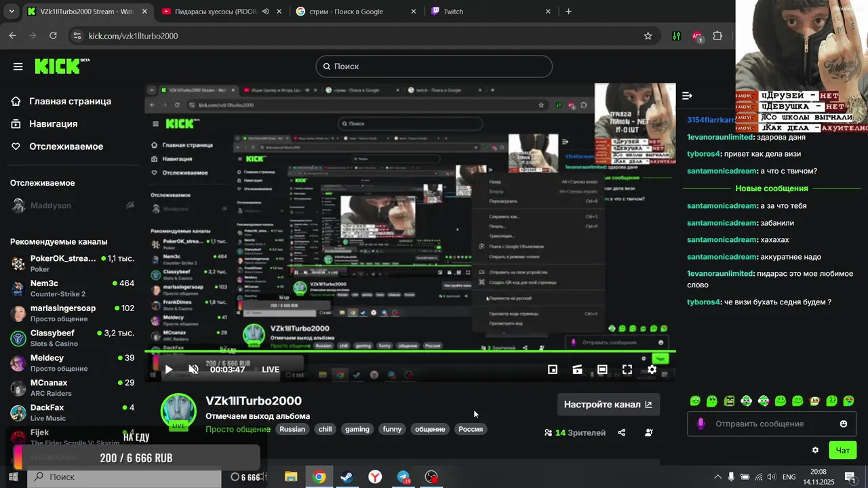Viewport: 868px width, 488px height.
Task: Open the player settings gear
Action: pyautogui.click(x=652, y=369)
